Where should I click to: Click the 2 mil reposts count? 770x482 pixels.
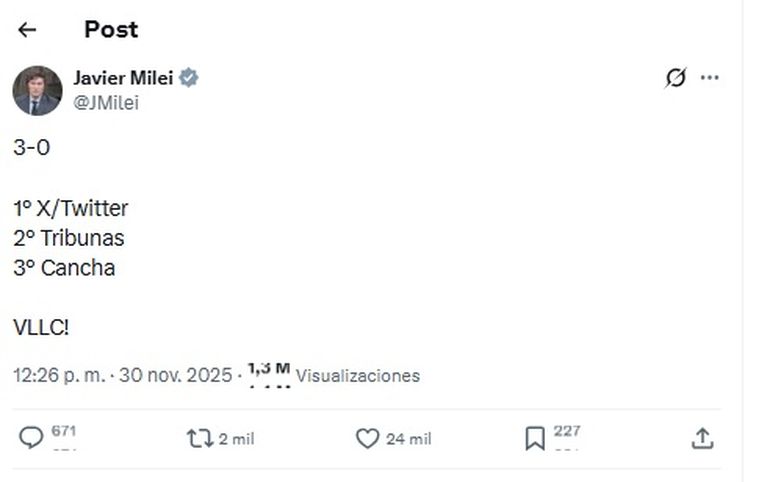tap(236, 439)
